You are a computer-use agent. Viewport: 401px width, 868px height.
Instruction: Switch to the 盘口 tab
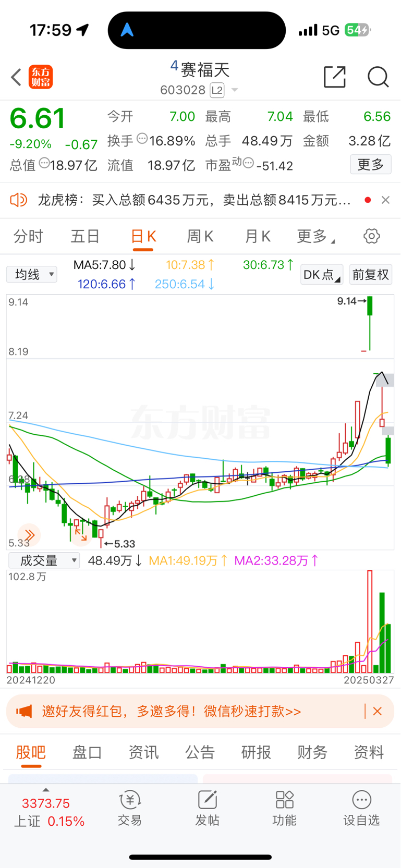[87, 752]
